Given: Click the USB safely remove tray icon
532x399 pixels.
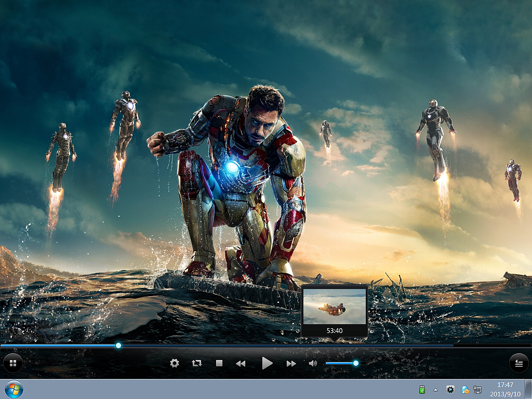Looking at the screenshot, I should (x=422, y=390).
